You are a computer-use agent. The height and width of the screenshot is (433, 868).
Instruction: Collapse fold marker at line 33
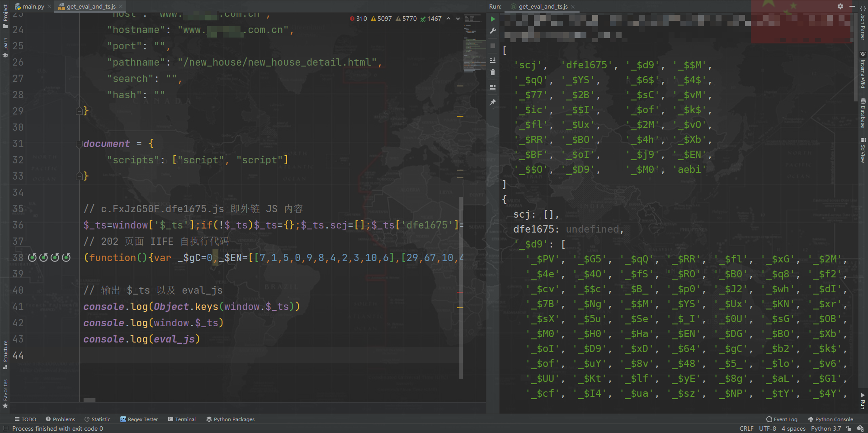[79, 176]
